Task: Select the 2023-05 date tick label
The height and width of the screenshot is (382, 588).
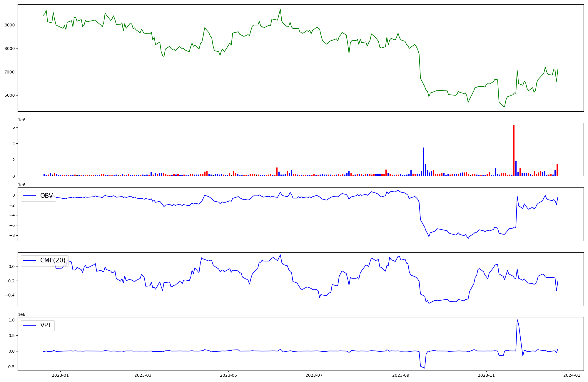Action: tap(228, 375)
